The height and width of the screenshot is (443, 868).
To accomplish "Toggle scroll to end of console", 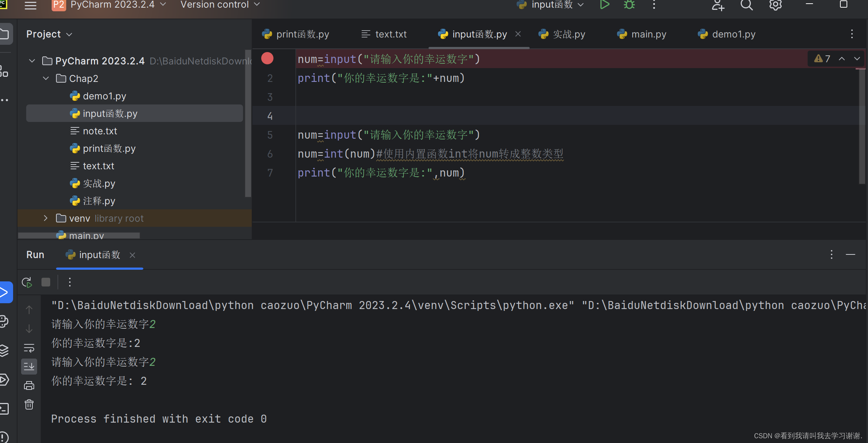I will [x=29, y=367].
